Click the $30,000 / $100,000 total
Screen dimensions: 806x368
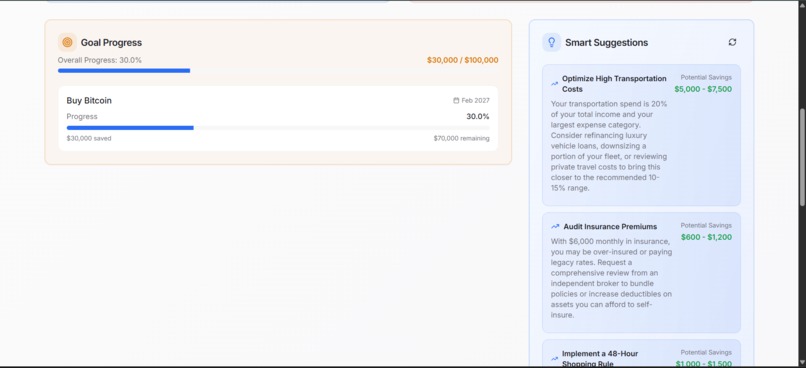pos(463,60)
